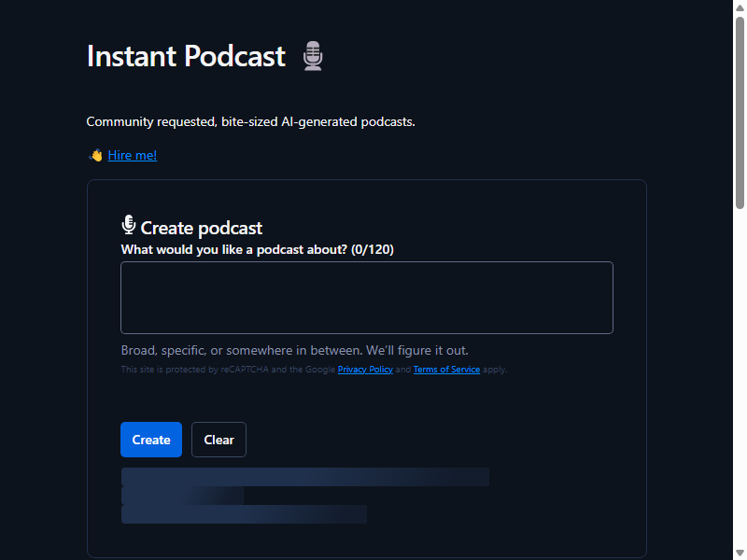Screen dimensions: 747x560
Task: Click the shortest loading placeholder bar
Action: (182, 496)
